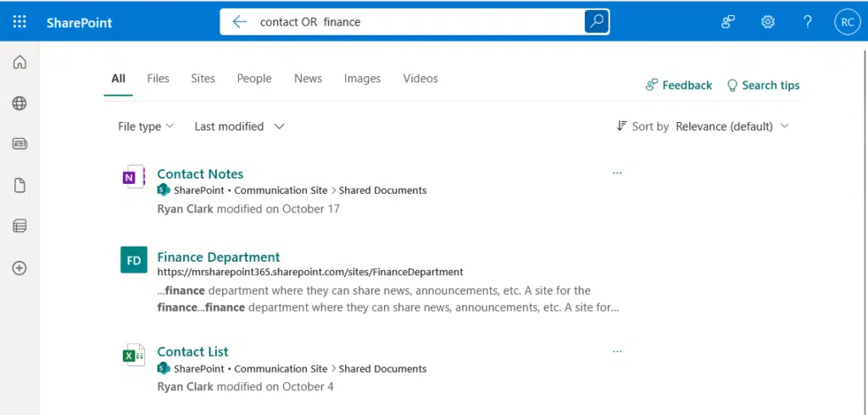Click Shared Documents under Contact List
The width and height of the screenshot is (868, 415).
382,368
